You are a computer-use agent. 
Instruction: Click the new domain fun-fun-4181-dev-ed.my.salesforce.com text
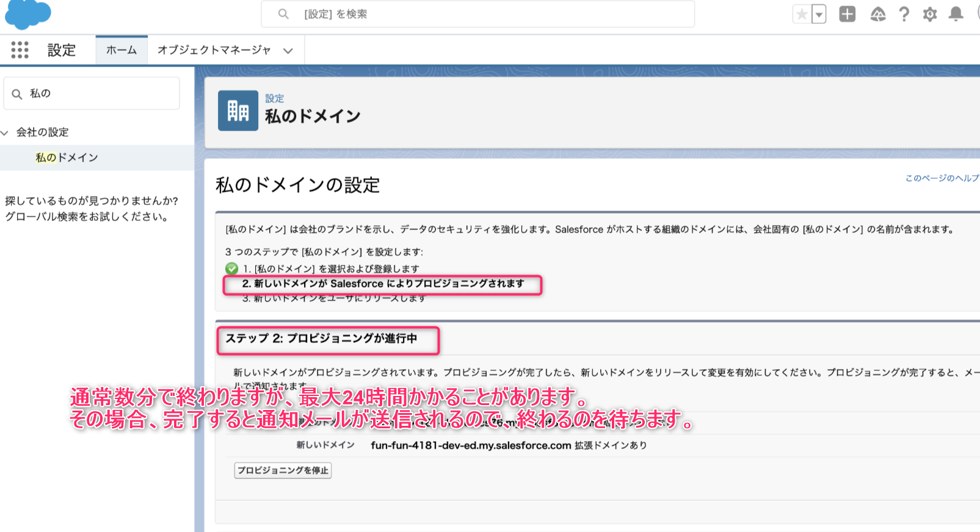point(471,445)
